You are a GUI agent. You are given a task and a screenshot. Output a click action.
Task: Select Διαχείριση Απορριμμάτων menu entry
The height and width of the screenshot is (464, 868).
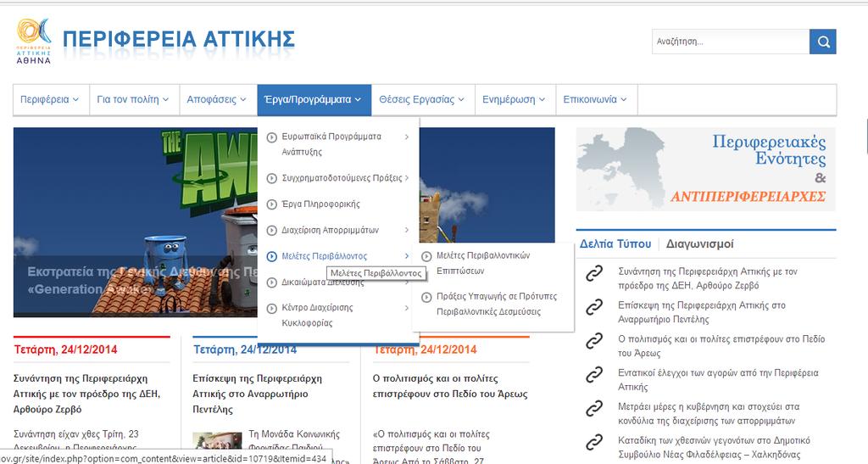330,231
